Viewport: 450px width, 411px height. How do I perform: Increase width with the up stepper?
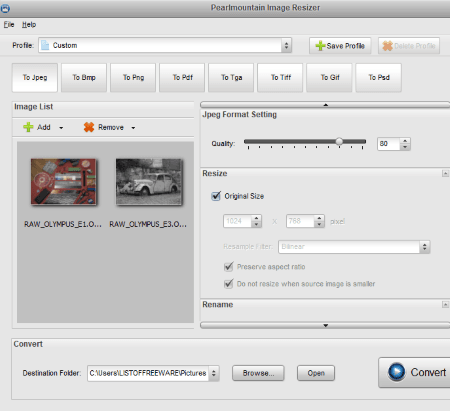(x=256, y=218)
